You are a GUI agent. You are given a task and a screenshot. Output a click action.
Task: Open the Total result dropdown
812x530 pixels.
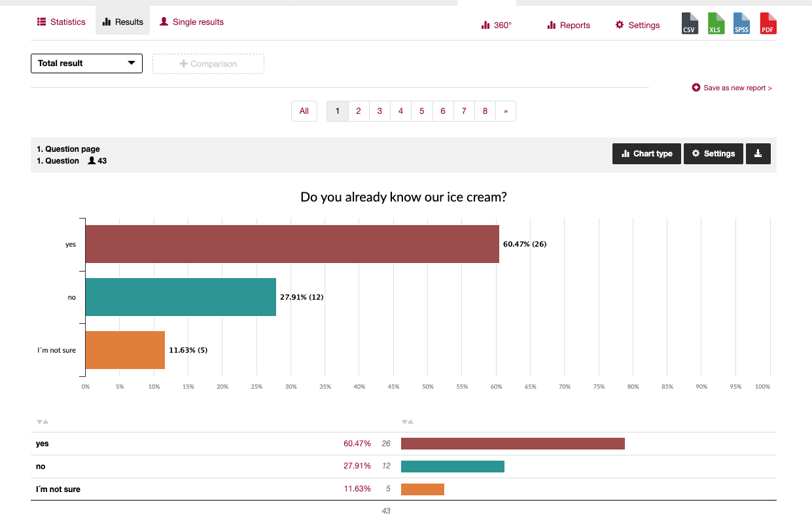tap(86, 63)
